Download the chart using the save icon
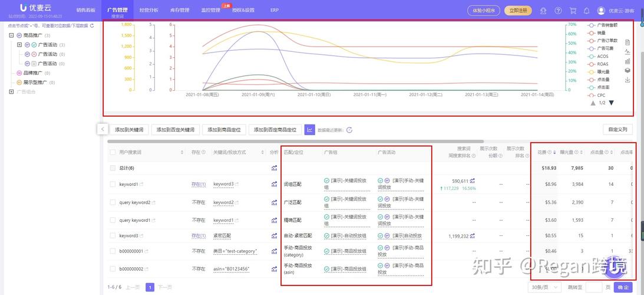The width and height of the screenshot is (644, 295). tap(627, 80)
